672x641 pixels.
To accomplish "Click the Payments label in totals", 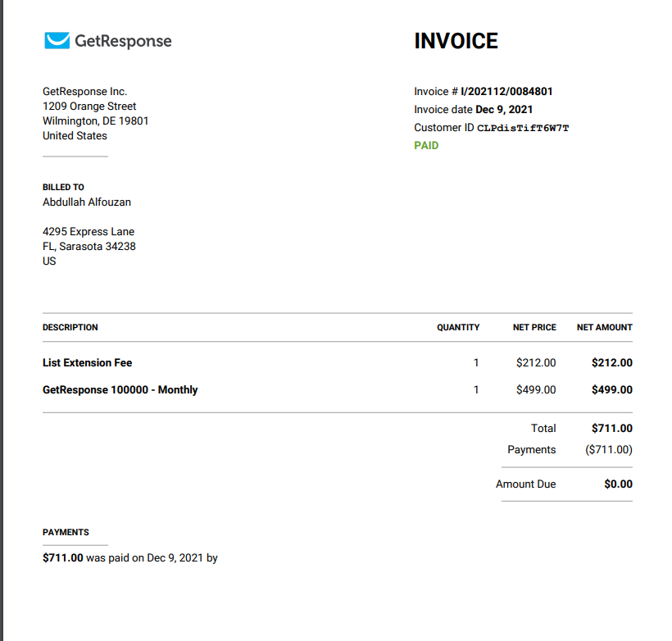I will click(x=531, y=450).
